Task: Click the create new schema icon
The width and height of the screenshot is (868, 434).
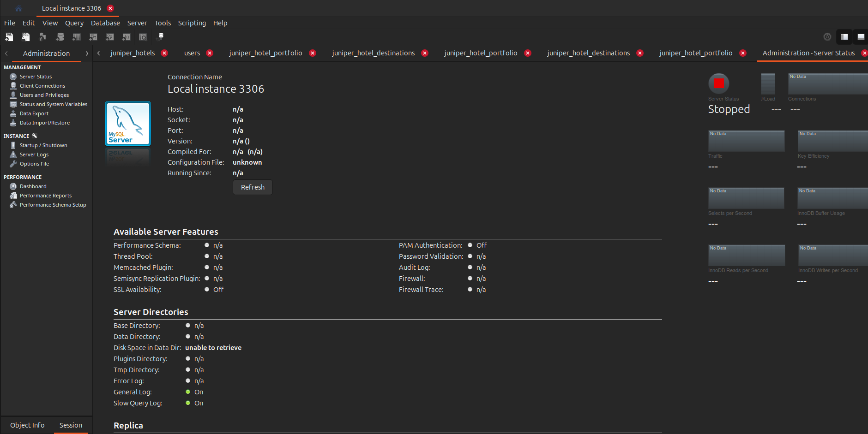Action: pos(60,37)
